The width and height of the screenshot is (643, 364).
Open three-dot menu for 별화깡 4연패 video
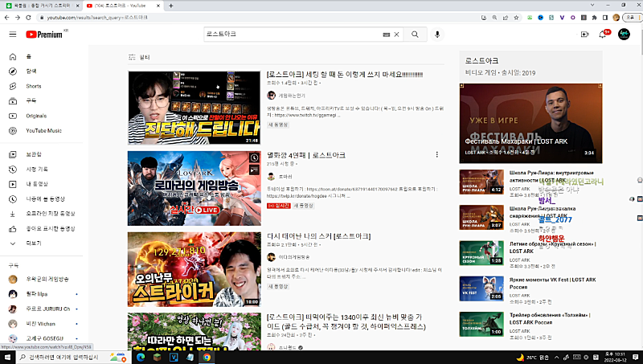[x=437, y=154]
